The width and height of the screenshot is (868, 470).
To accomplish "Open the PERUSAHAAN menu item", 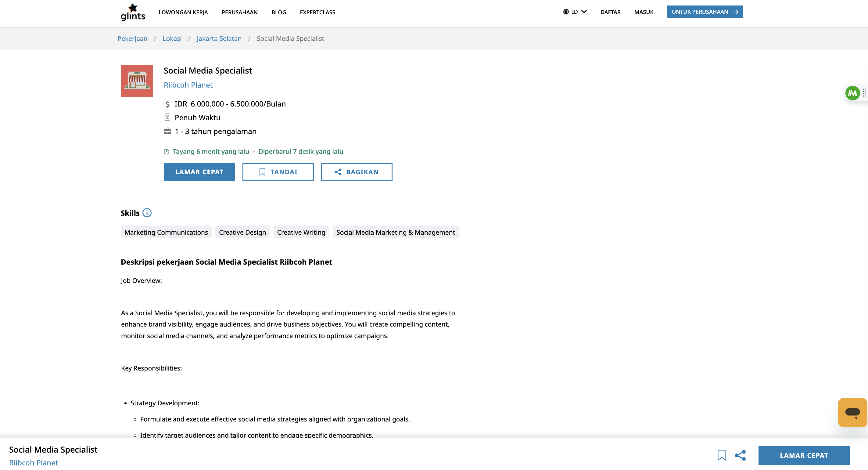I will pyautogui.click(x=239, y=13).
